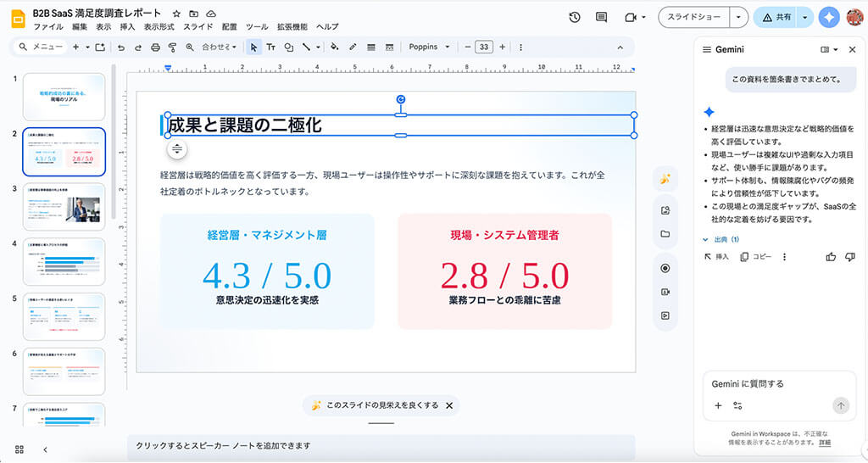Select slide 3 thumbnail

[x=64, y=207]
